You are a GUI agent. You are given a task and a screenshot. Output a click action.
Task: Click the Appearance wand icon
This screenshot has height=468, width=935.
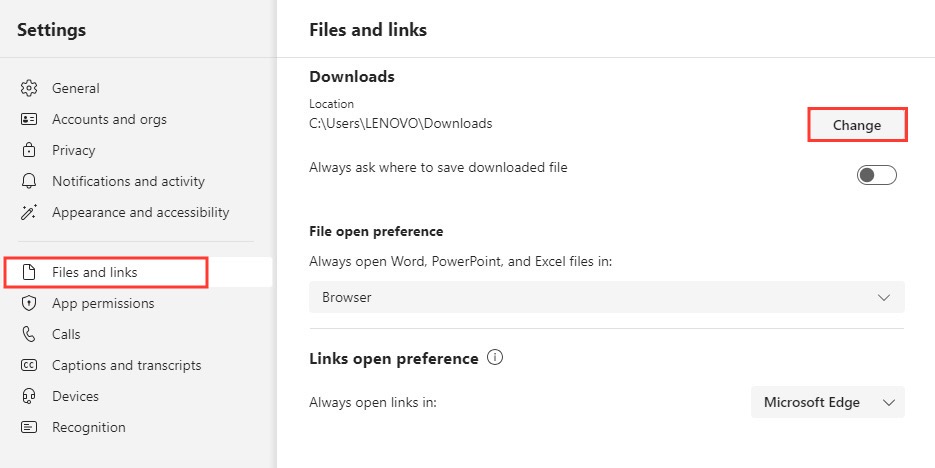(29, 212)
